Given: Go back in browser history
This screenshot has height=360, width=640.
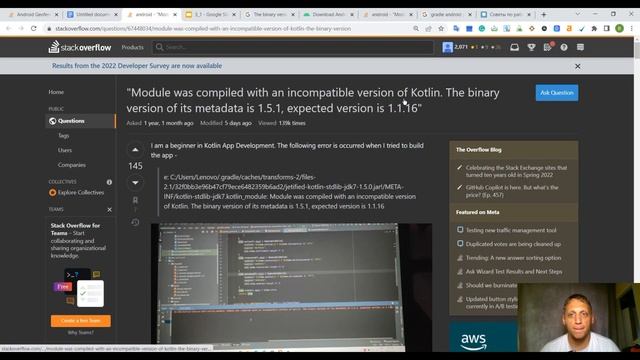Looking at the screenshot, I should click(9, 29).
